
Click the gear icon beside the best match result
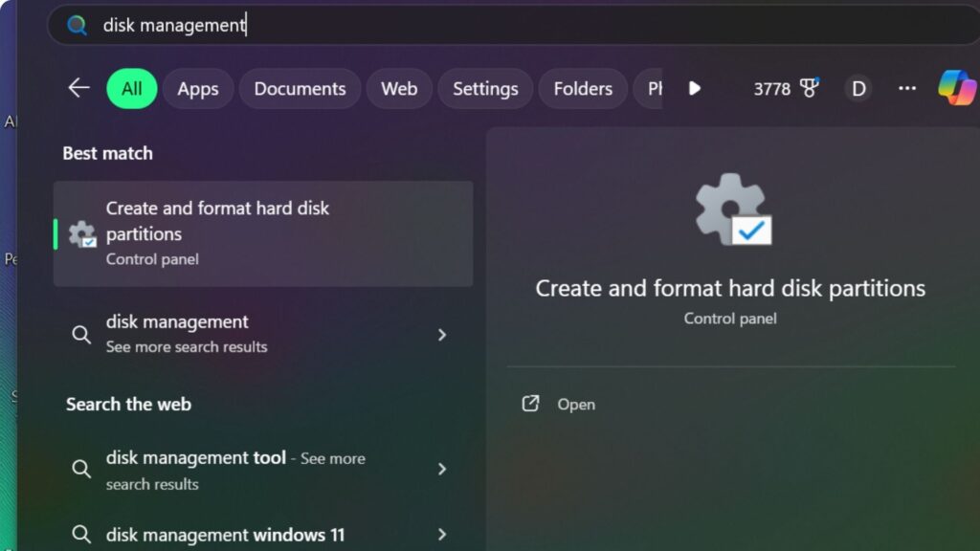coord(82,232)
